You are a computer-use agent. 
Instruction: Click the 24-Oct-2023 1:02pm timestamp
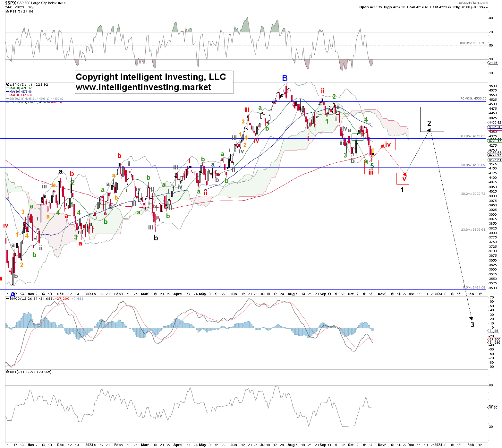click(21, 7)
